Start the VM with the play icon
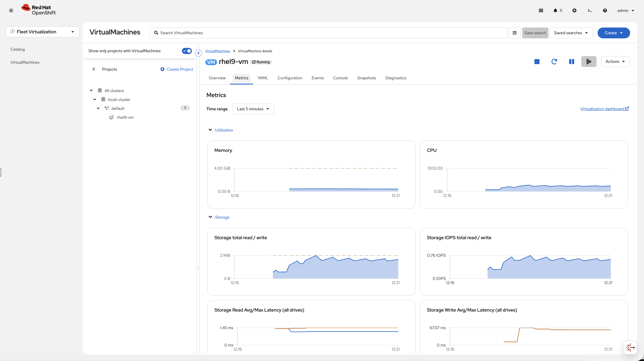Screen dimensions: 644x361 point(589,62)
